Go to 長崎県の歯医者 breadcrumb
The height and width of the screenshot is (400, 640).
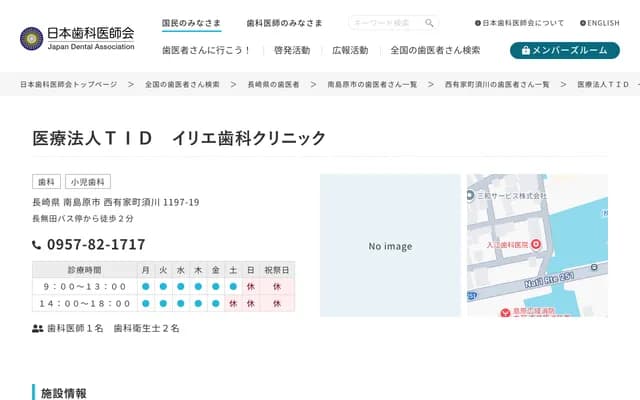pyautogui.click(x=273, y=85)
